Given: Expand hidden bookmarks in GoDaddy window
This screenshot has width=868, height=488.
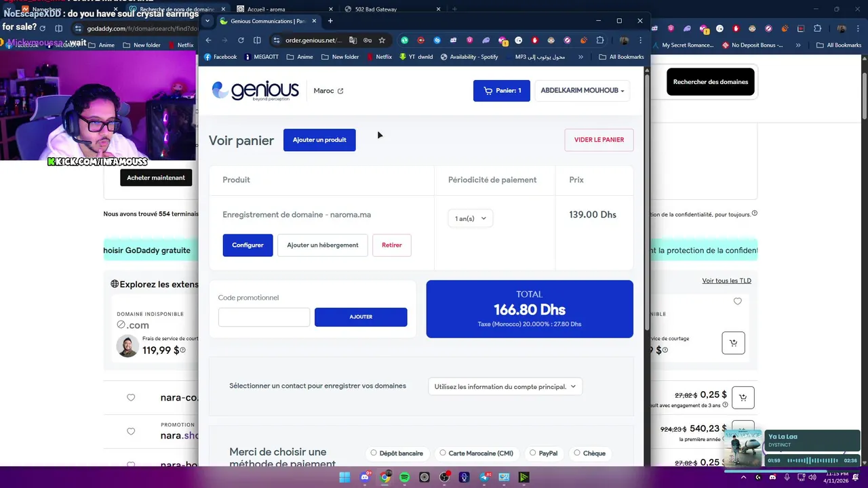Looking at the screenshot, I should click(x=797, y=45).
